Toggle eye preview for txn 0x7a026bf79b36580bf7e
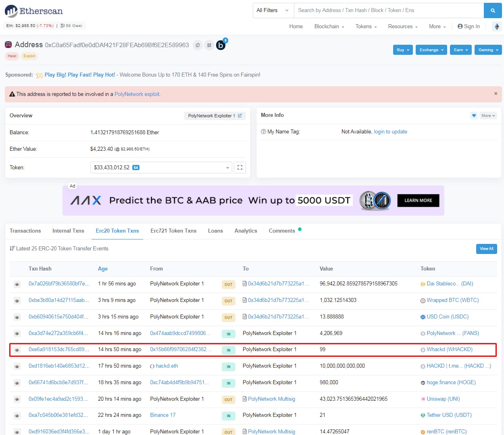 (17, 284)
